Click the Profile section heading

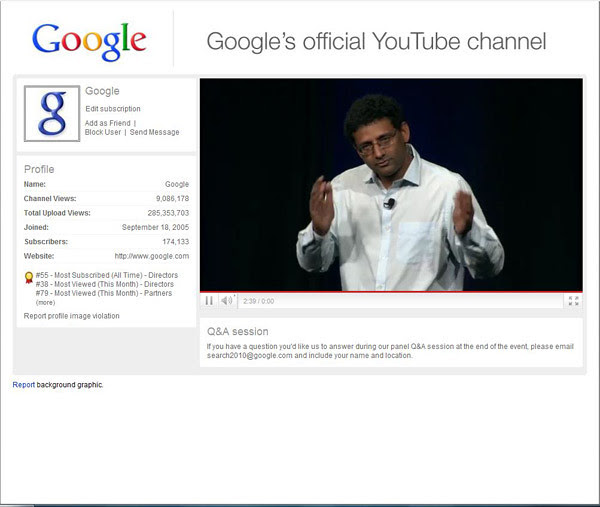39,169
